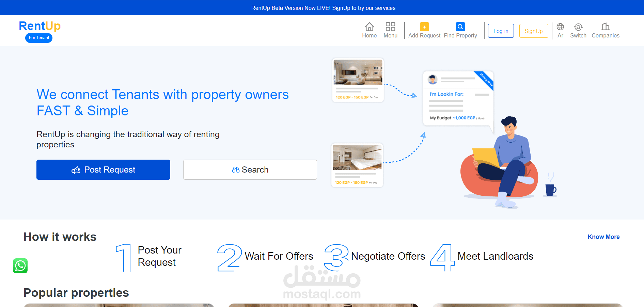
Task: Click the top beta announcement banner
Action: 322,7
